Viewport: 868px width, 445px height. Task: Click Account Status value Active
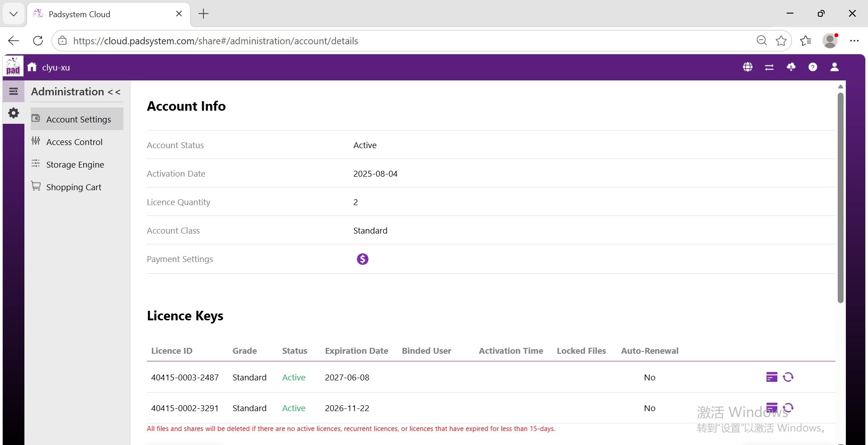tap(365, 145)
